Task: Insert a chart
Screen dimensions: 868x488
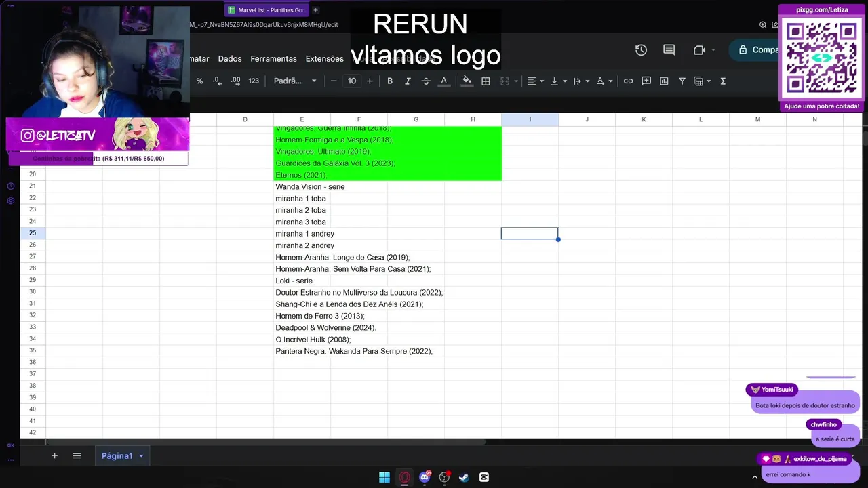Action: (x=664, y=81)
